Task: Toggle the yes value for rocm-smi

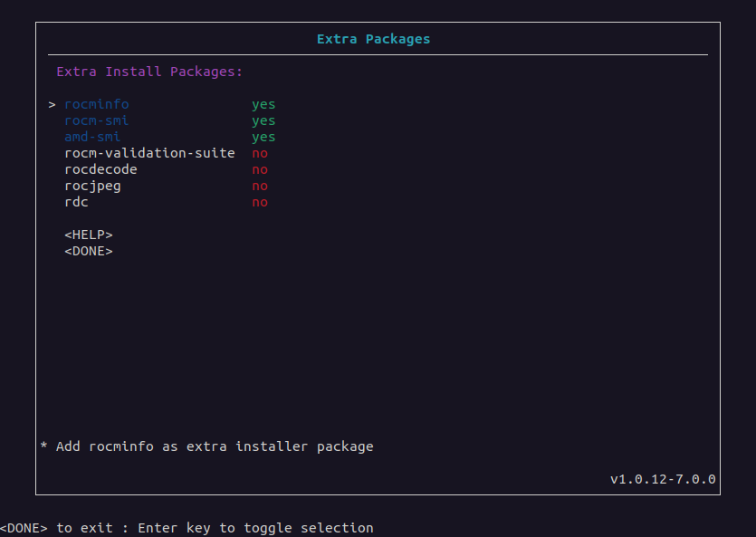Action: pos(263,121)
